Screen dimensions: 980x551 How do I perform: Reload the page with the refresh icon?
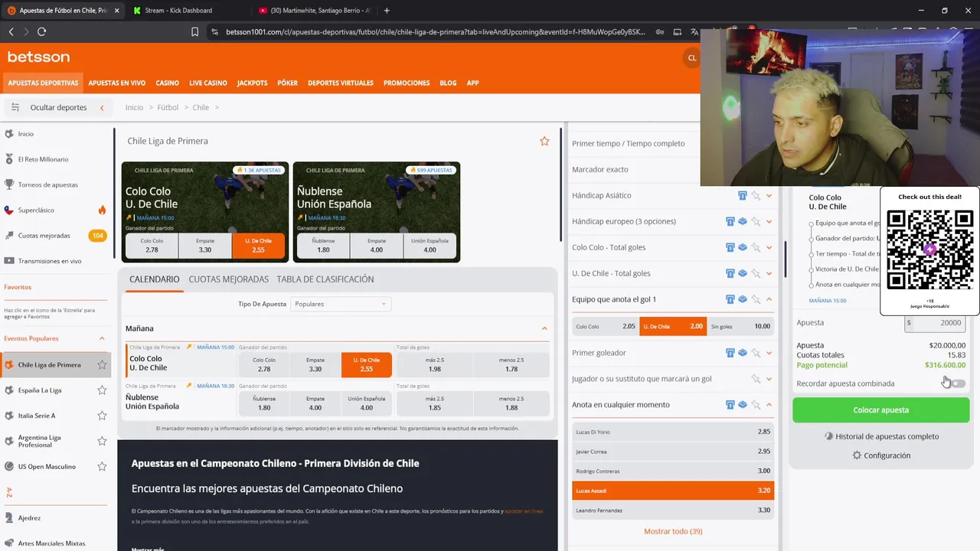coord(41,31)
